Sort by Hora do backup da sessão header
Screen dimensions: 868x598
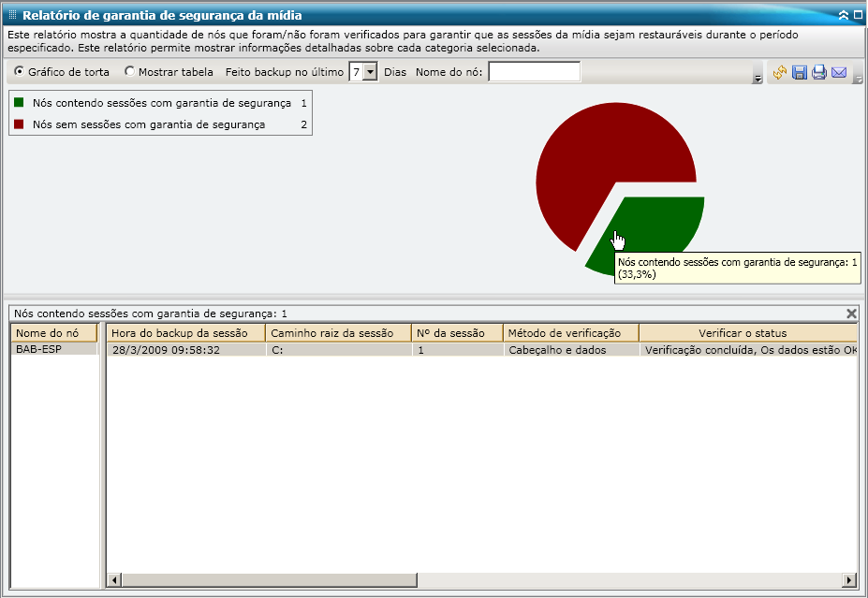[x=186, y=333]
